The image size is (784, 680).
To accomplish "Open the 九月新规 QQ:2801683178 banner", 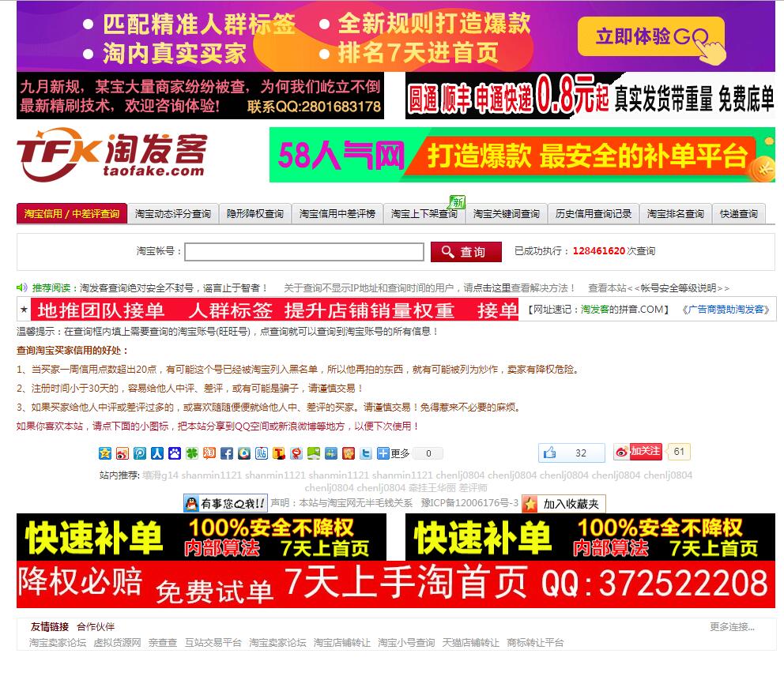I will 200,96.
